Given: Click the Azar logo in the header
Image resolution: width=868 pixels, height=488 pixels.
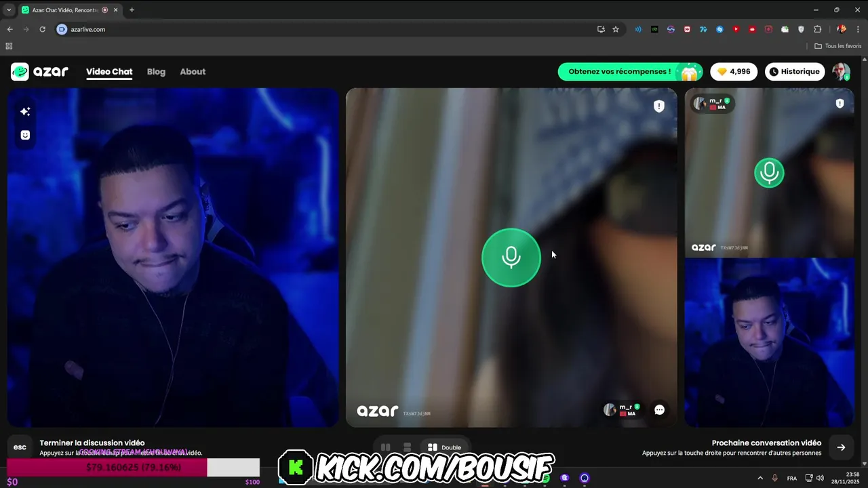Looking at the screenshot, I should [40, 72].
